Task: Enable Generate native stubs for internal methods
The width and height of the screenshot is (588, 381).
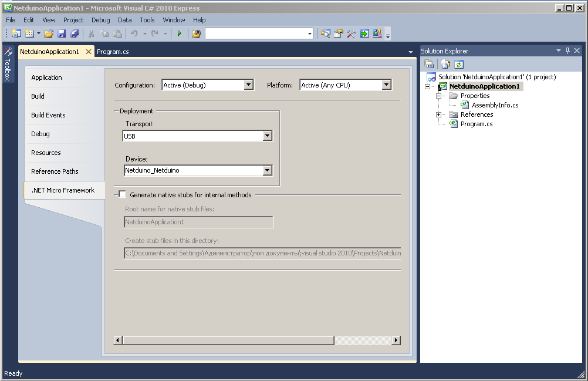Action: coord(122,194)
